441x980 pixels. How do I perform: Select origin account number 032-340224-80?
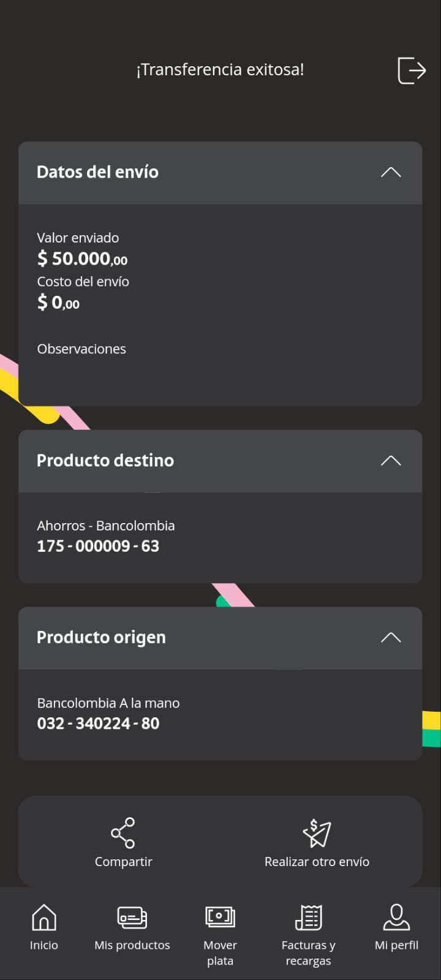[98, 723]
